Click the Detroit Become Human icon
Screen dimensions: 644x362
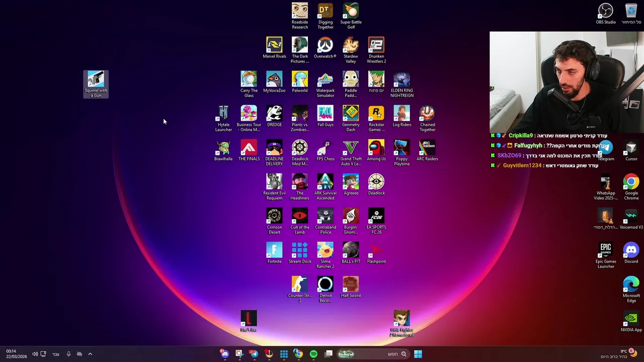pyautogui.click(x=326, y=290)
